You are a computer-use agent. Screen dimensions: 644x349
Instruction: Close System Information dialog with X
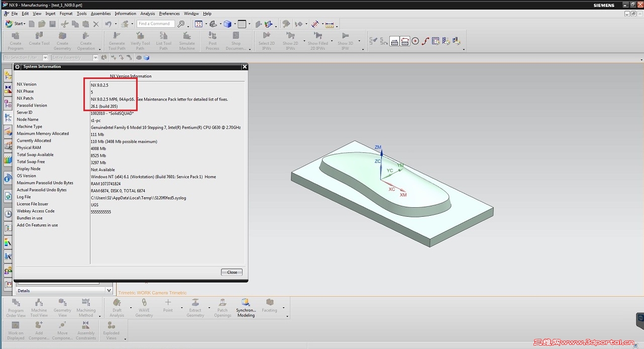[x=245, y=66]
